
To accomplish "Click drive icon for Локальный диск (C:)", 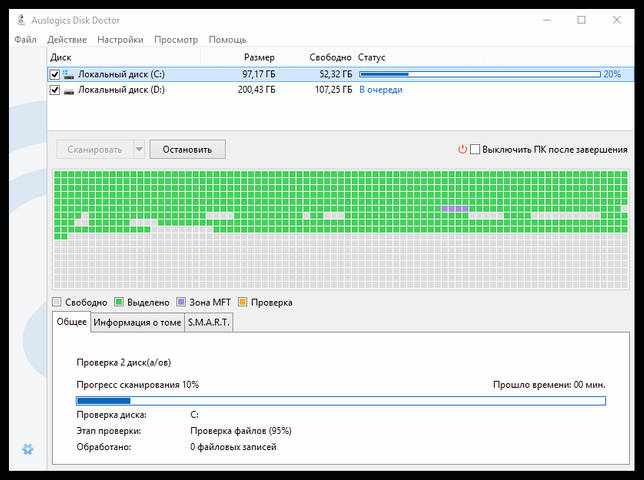I will pos(69,74).
